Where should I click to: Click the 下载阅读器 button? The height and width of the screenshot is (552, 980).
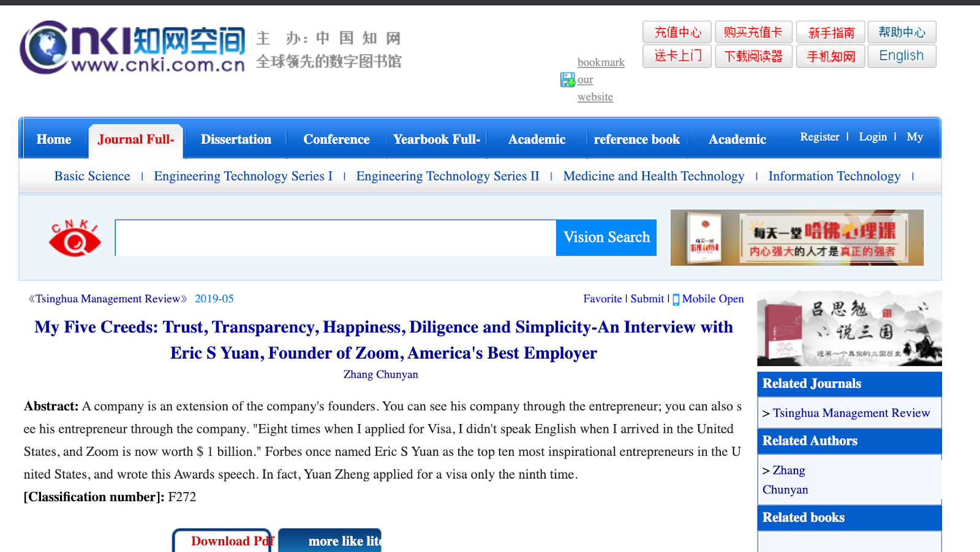[753, 56]
